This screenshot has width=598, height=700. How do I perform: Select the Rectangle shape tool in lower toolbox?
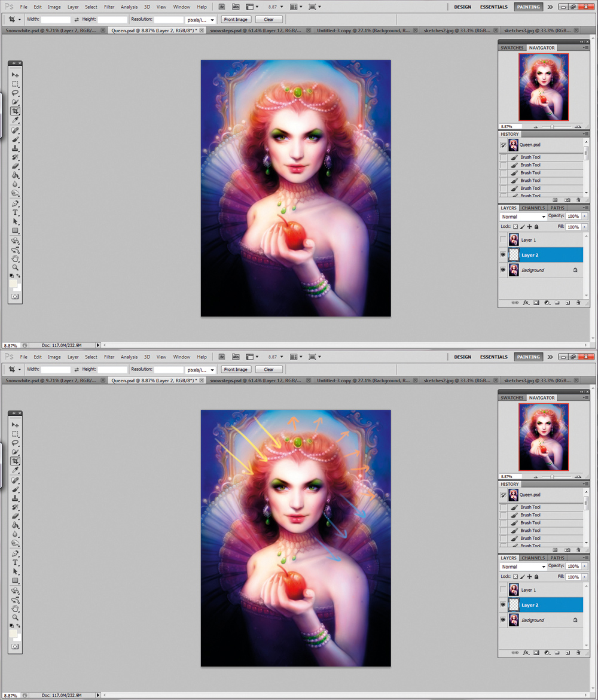pyautogui.click(x=15, y=580)
